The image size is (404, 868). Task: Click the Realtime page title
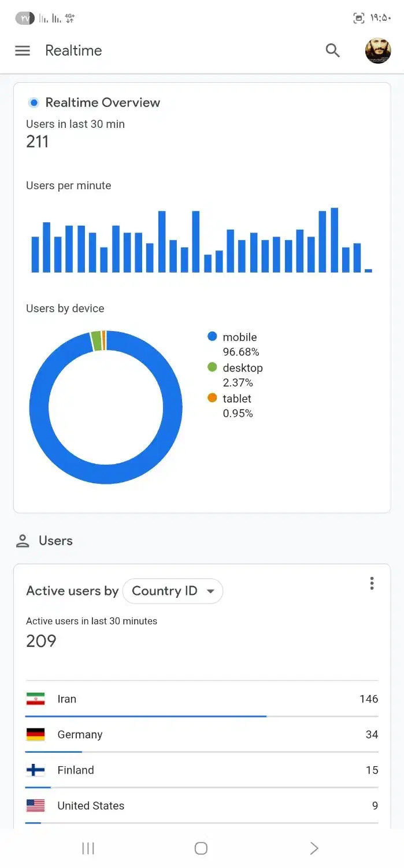tap(73, 50)
